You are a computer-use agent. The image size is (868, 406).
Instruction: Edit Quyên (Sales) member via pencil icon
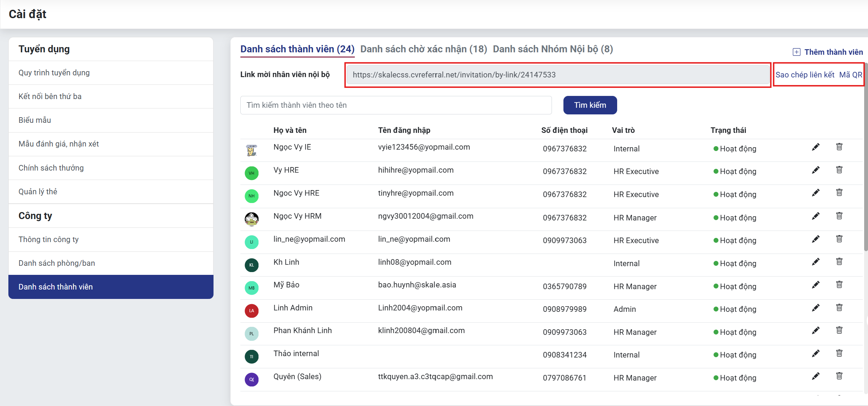click(x=815, y=376)
